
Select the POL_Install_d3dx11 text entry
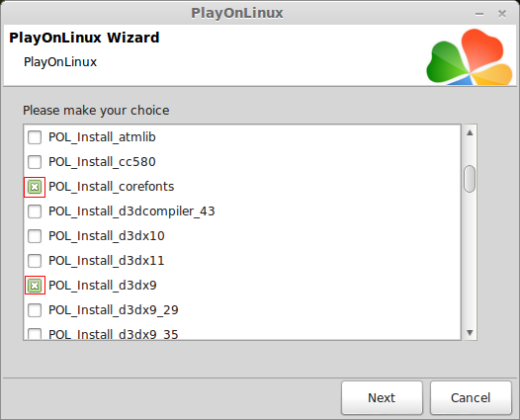coord(107,261)
